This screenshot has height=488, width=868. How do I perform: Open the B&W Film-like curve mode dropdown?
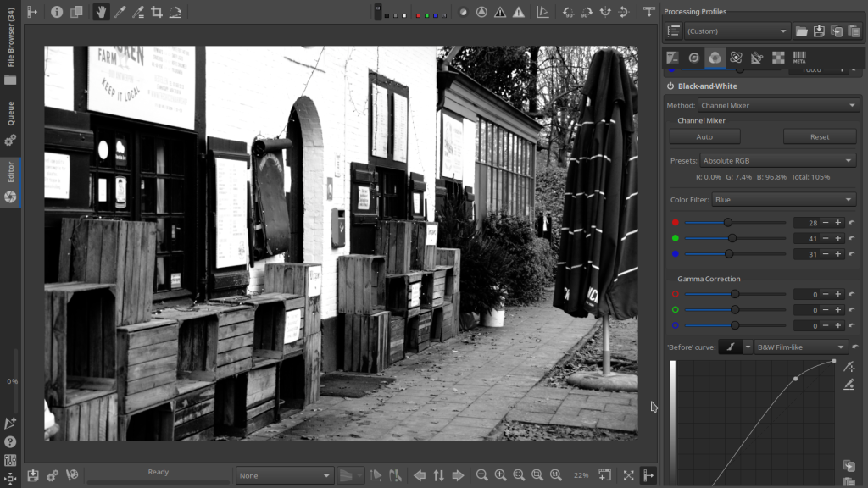point(800,347)
